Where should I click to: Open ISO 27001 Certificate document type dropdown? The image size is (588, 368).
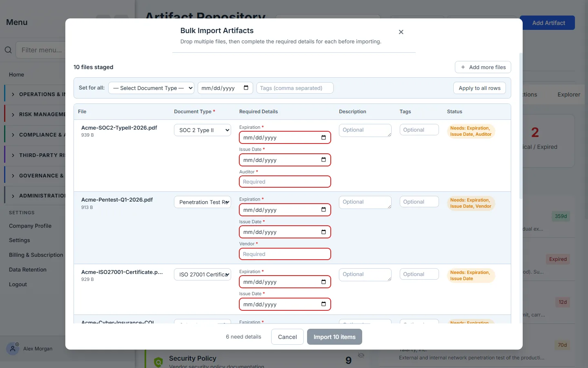click(x=203, y=274)
